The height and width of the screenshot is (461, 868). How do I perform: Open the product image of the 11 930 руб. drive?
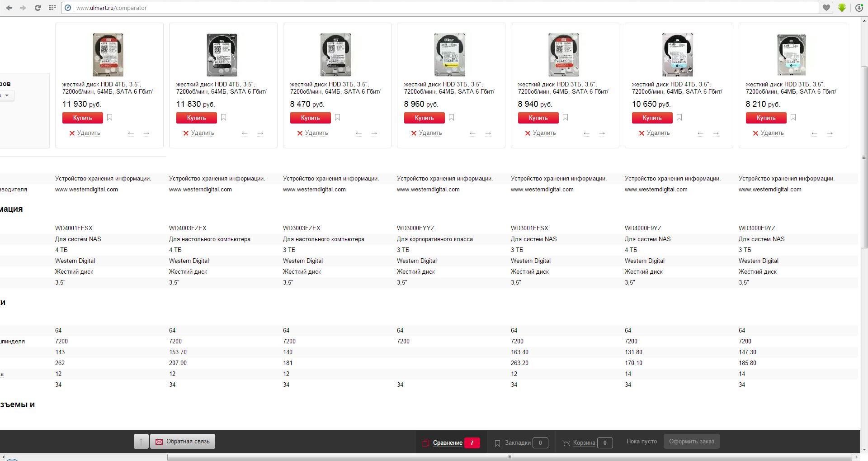(x=108, y=54)
